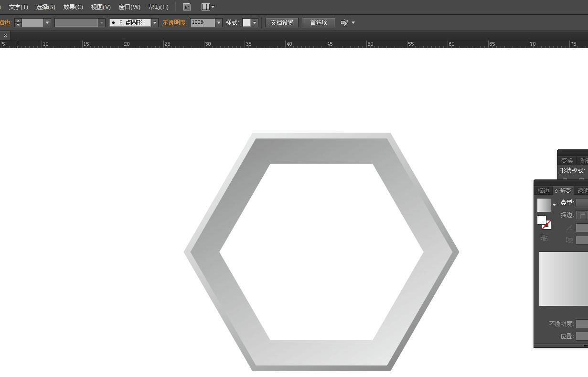588x377 pixels.
Task: Select the first stroke gradient mode icon
Action: click(x=581, y=215)
